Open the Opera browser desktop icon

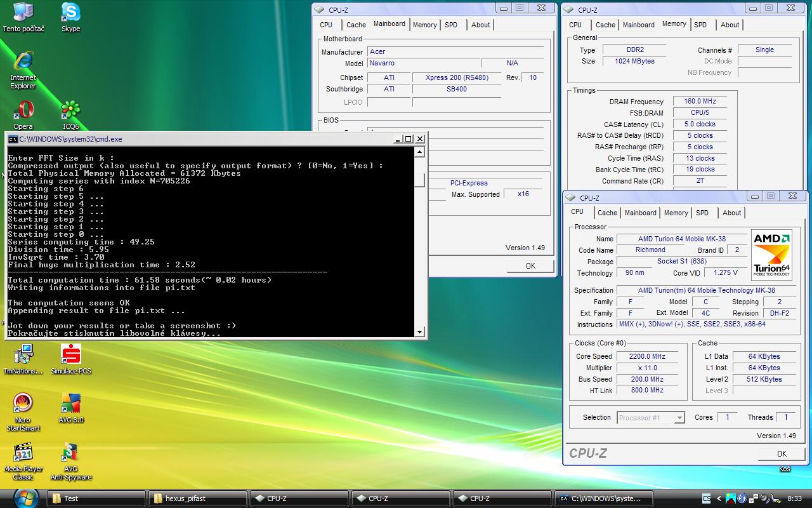tap(23, 114)
